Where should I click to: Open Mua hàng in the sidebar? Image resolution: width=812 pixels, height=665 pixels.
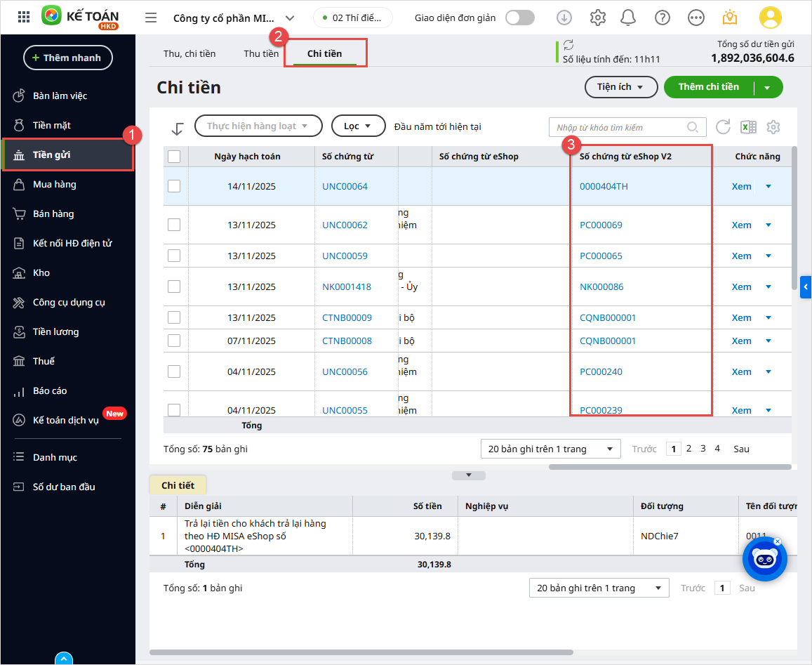coord(54,184)
